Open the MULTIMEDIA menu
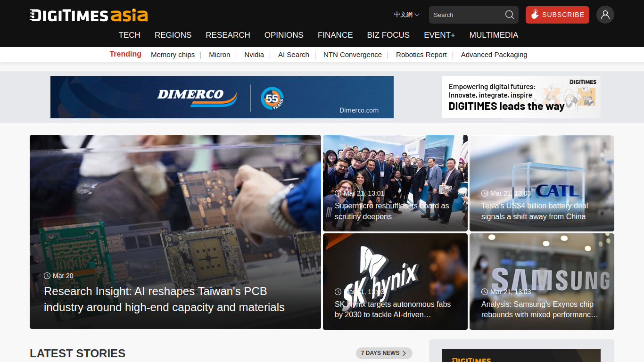The width and height of the screenshot is (644, 362). pyautogui.click(x=494, y=35)
